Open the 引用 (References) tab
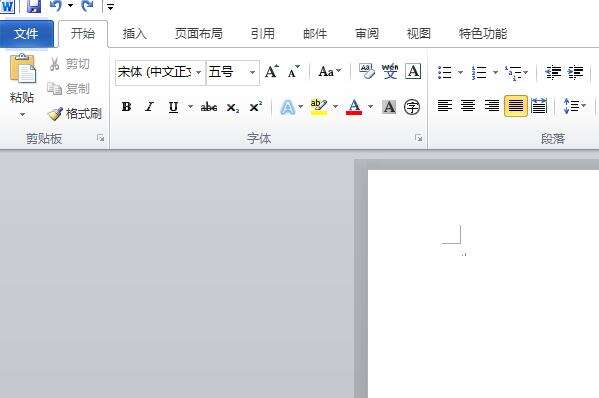 tap(263, 34)
